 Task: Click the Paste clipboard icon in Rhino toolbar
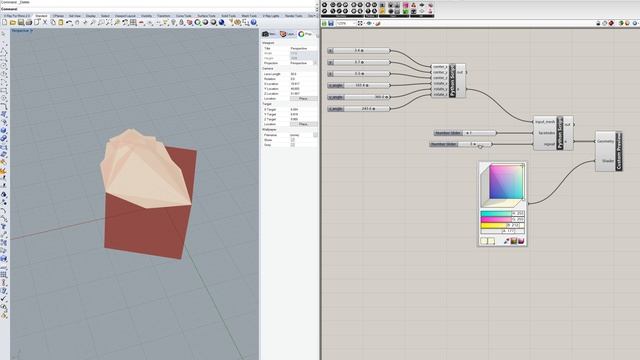(x=61, y=22)
